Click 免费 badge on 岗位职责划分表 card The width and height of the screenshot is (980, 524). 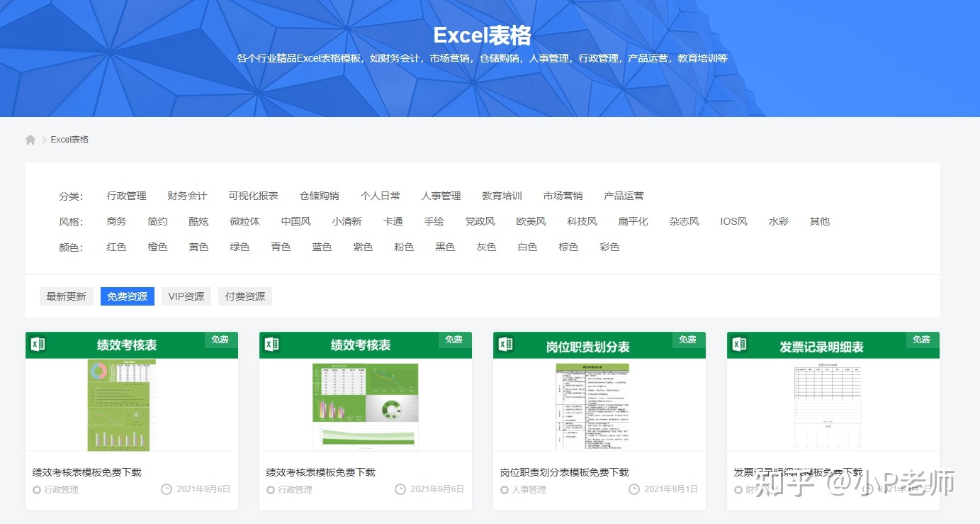point(688,340)
